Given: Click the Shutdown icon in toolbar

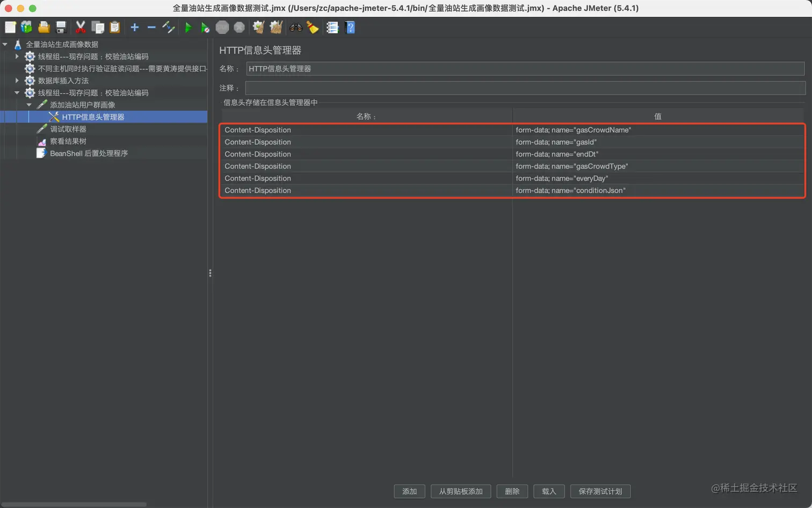Looking at the screenshot, I should point(240,27).
